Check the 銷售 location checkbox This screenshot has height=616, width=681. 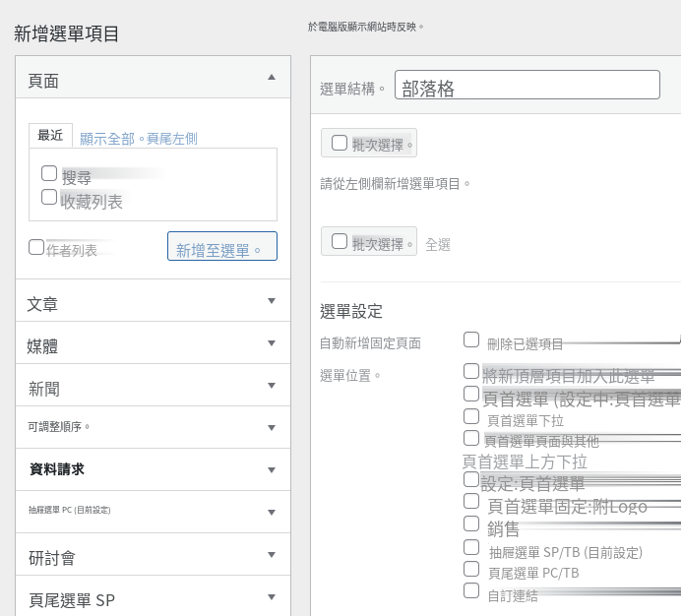(x=471, y=524)
